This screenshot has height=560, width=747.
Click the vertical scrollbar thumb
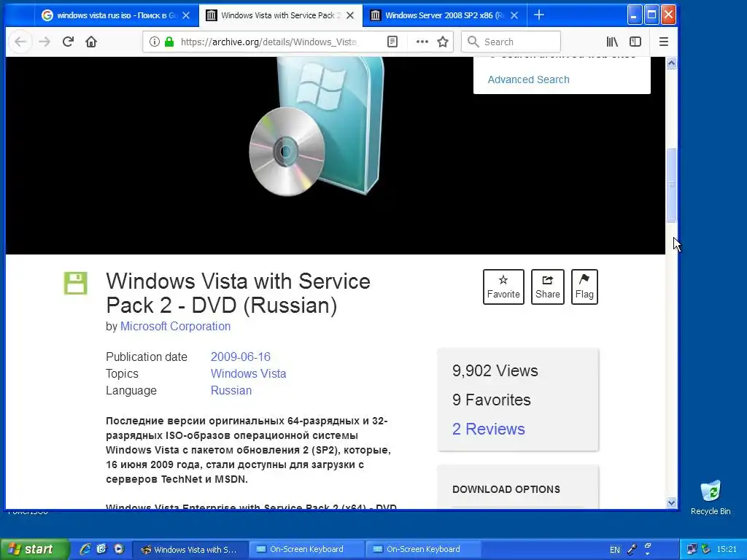[x=671, y=184]
